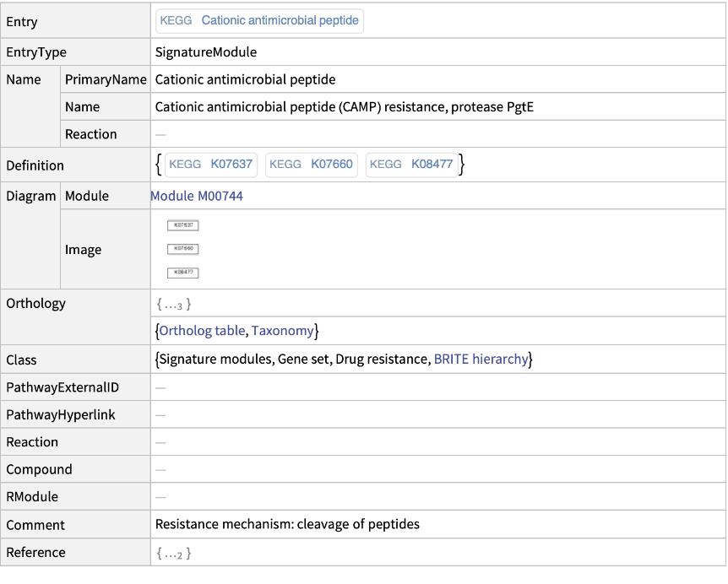
Task: Expand the collapsed Reference list of 2
Action: (174, 554)
